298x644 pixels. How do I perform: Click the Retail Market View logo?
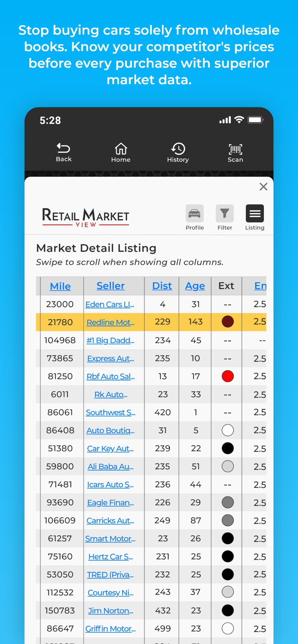click(x=85, y=217)
